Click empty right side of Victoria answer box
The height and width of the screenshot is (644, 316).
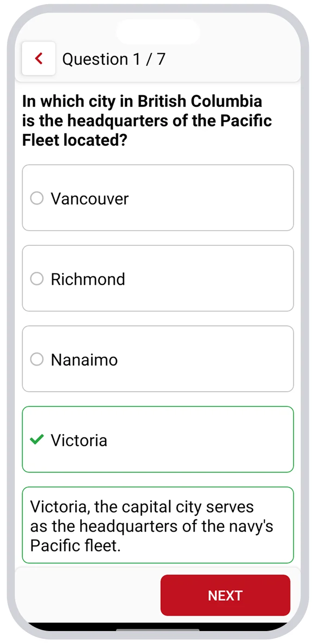[x=232, y=440]
